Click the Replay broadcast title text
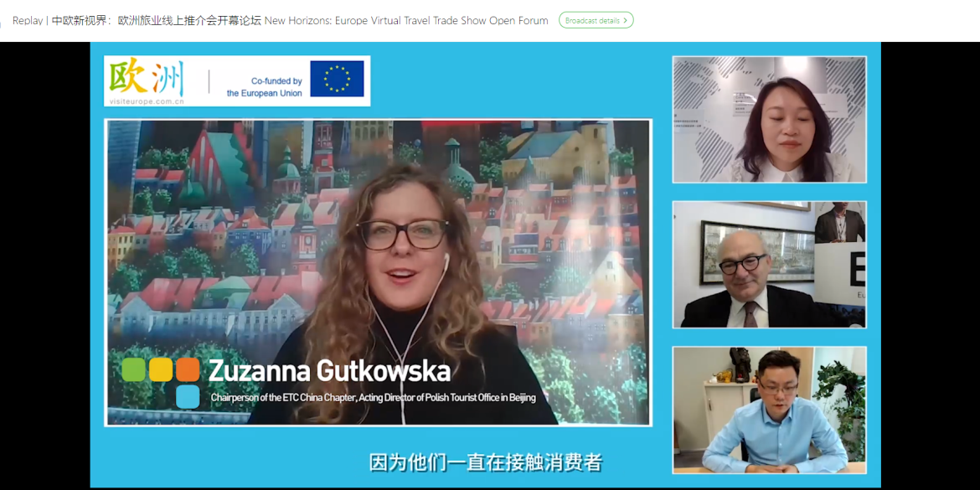Image resolution: width=980 pixels, height=490 pixels. tap(281, 20)
